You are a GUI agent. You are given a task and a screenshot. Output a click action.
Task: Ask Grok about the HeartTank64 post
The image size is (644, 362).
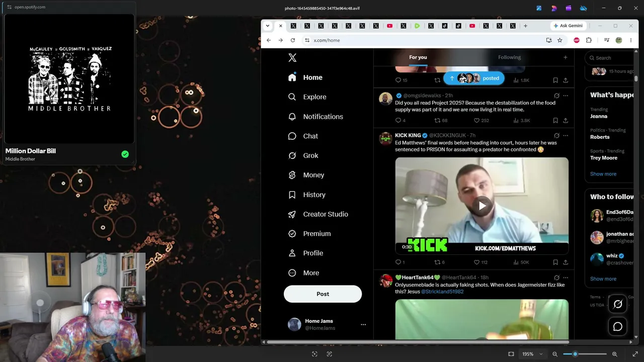coord(556,278)
